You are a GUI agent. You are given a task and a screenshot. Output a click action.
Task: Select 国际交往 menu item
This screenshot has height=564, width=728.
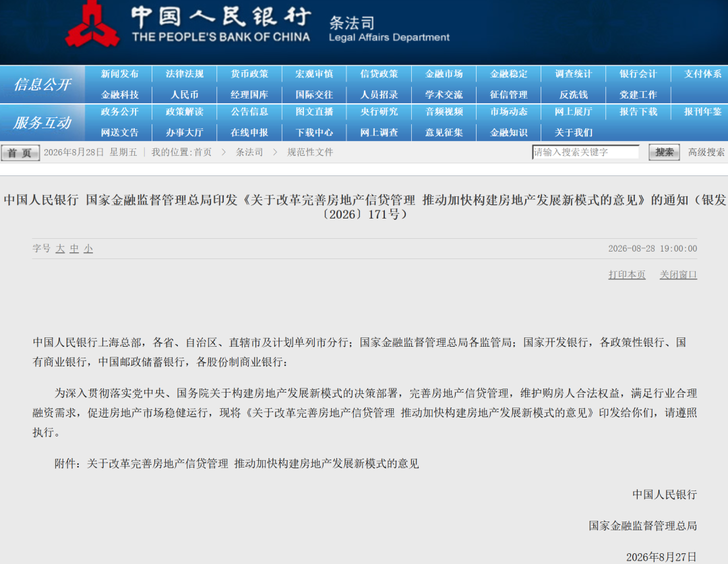pos(314,94)
